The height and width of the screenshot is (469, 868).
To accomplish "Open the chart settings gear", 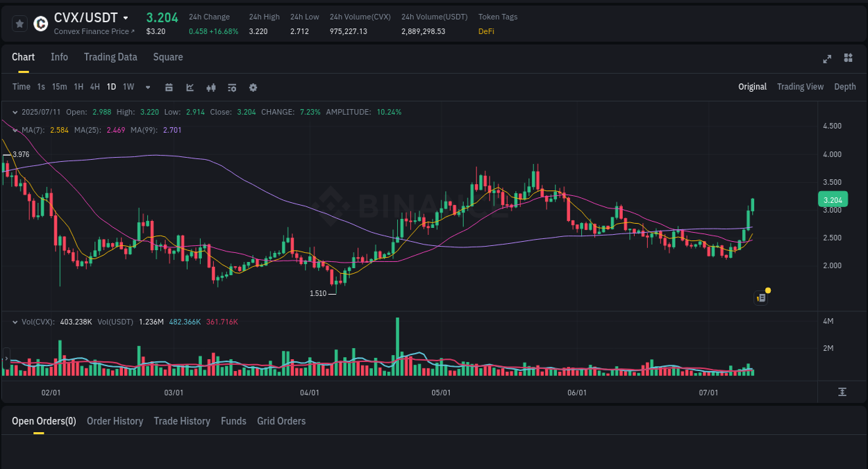I will pyautogui.click(x=253, y=88).
